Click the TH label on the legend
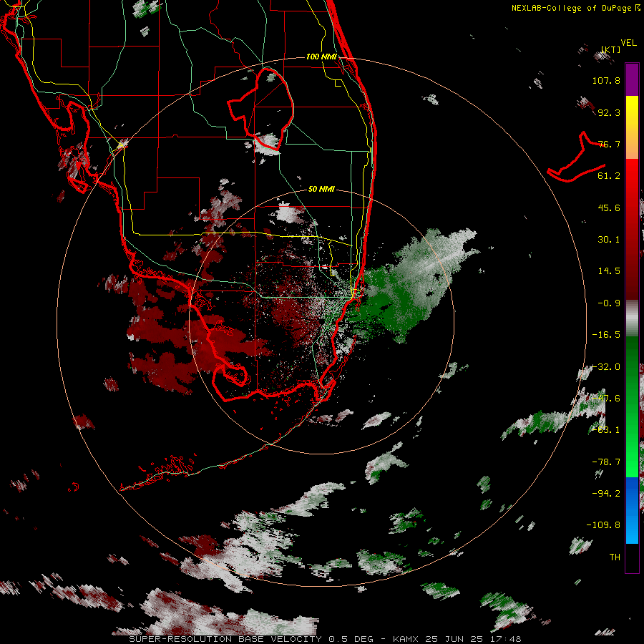 615,557
